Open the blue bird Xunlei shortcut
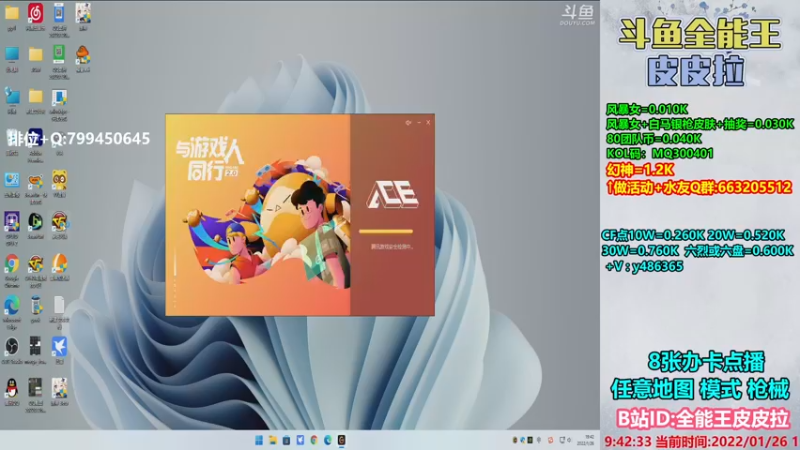The width and height of the screenshot is (800, 450). (x=59, y=347)
